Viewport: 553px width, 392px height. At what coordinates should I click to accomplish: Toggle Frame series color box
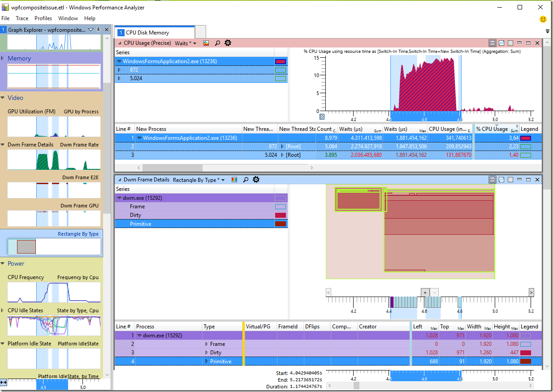280,207
